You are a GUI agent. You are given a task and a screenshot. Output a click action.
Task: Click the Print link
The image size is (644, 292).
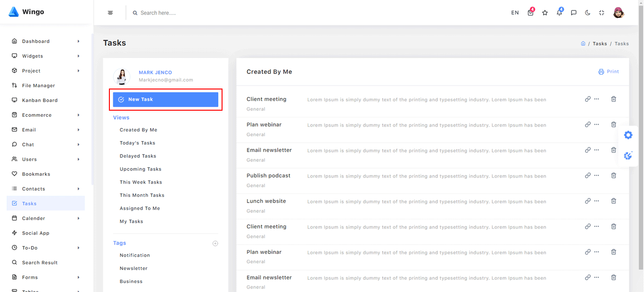609,72
